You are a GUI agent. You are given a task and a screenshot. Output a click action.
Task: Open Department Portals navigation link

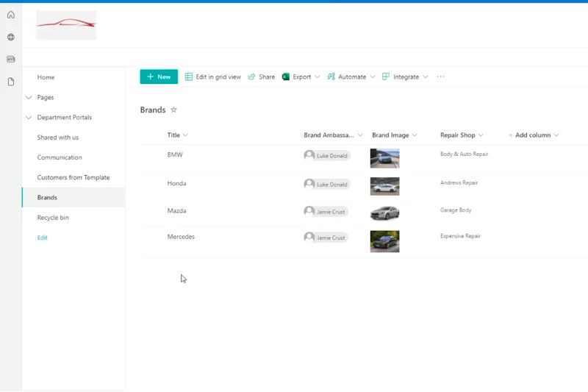pos(65,118)
